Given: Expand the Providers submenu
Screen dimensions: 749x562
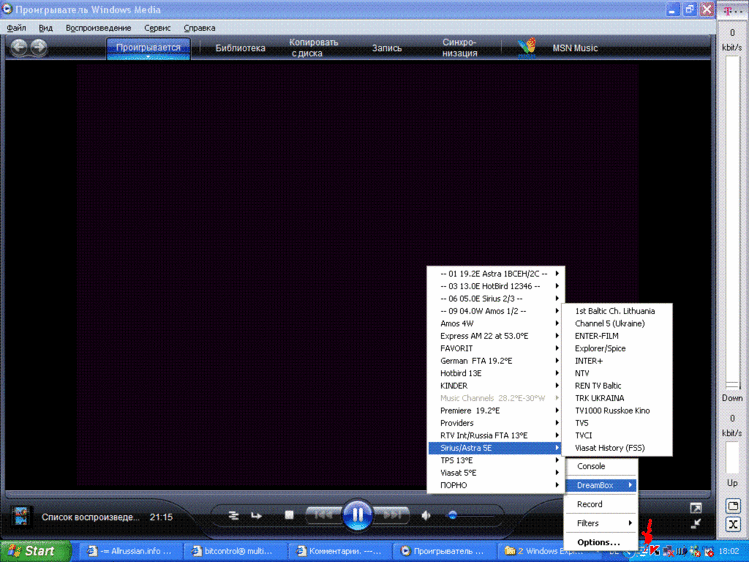Looking at the screenshot, I should pyautogui.click(x=496, y=423).
